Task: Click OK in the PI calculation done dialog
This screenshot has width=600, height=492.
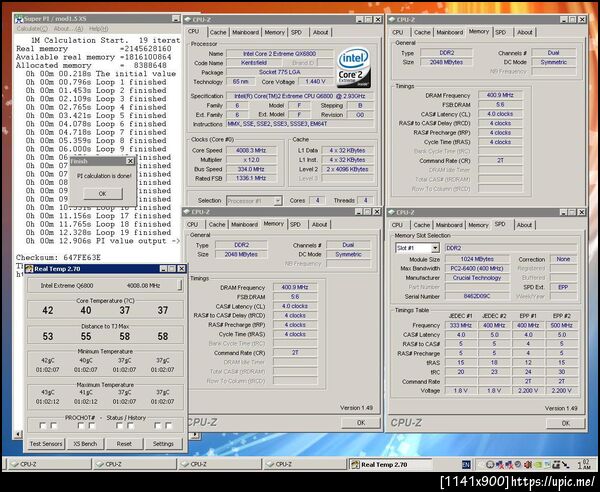Action: pos(103,194)
